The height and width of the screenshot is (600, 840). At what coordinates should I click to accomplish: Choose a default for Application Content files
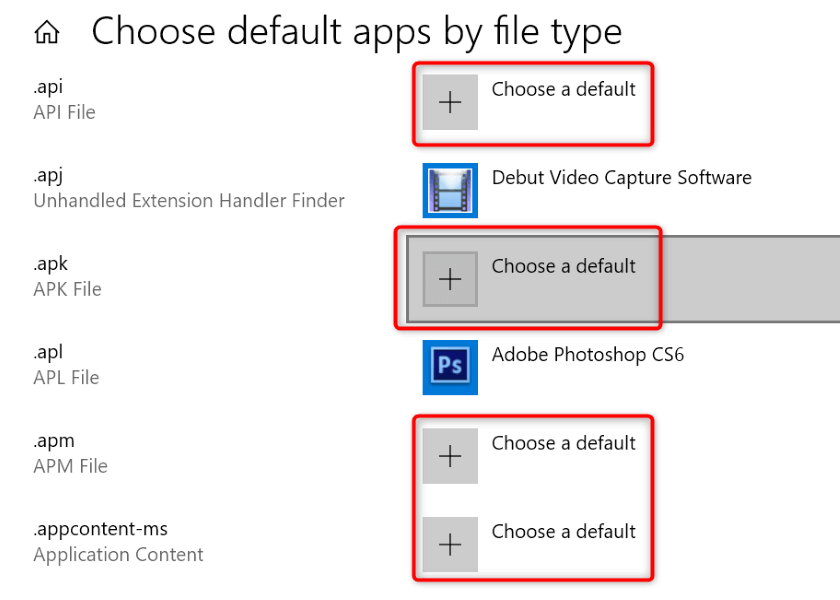pos(563,532)
